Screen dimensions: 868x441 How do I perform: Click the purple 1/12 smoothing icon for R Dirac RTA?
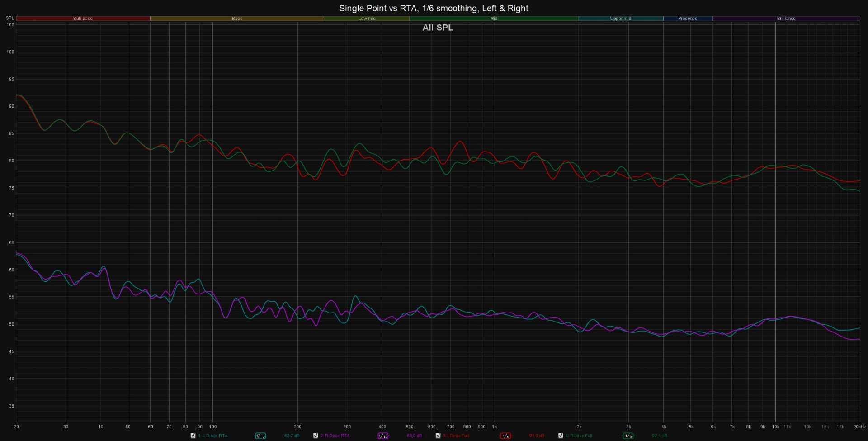(x=383, y=436)
